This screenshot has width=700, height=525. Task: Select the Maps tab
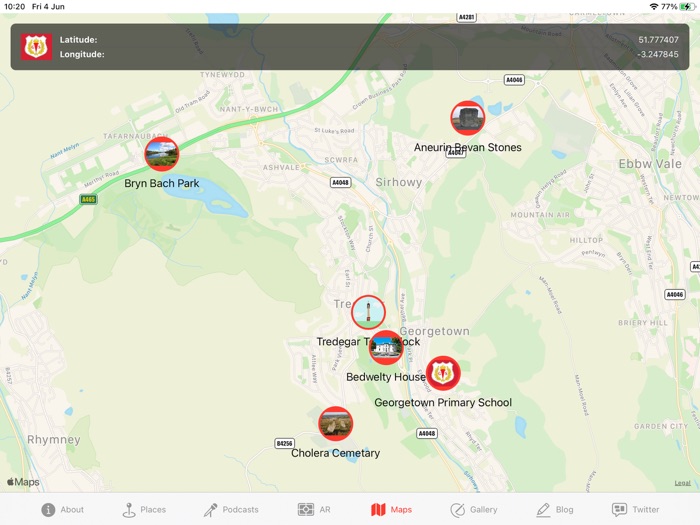point(392,509)
